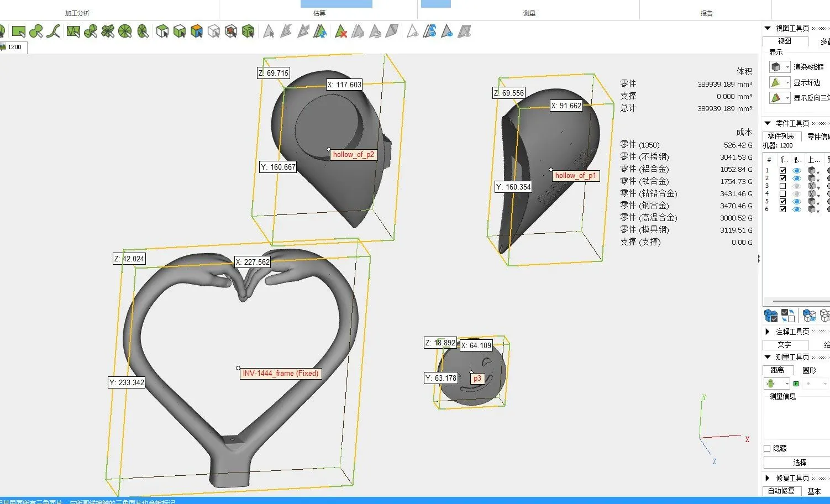The width and height of the screenshot is (830, 504).
Task: Switch to the 基本 repair tab
Action: (x=814, y=491)
